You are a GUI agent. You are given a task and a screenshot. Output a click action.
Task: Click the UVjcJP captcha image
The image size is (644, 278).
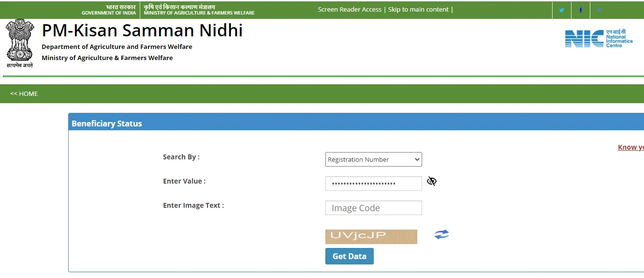[371, 236]
